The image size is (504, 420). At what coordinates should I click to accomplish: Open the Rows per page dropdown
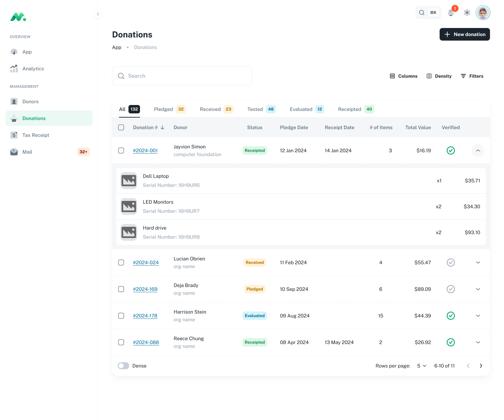coord(421,365)
